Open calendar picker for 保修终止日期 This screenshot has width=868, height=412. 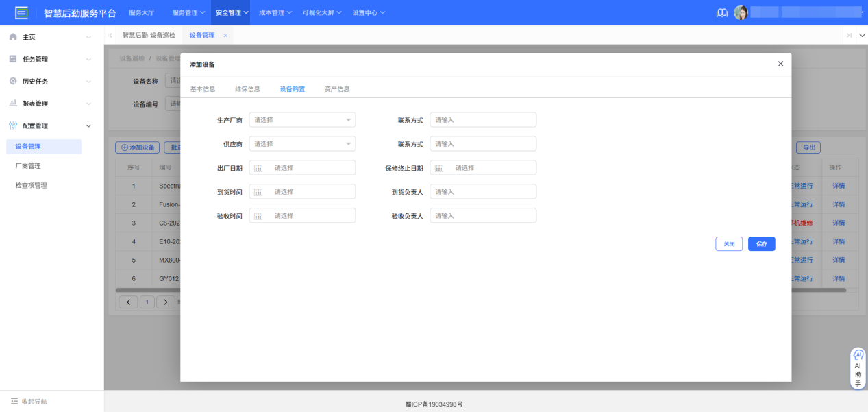(x=438, y=167)
